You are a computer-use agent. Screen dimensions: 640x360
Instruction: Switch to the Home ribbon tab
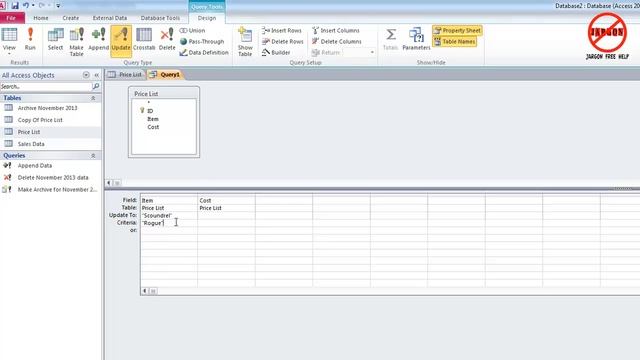click(x=41, y=18)
